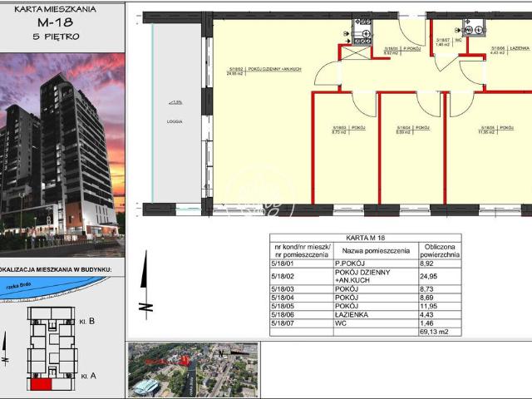The image size is (532, 399).
Task: Click the 'LOKALIZACJA MIESZKANIA W BUDYNKU' heading
Action: 56,269
